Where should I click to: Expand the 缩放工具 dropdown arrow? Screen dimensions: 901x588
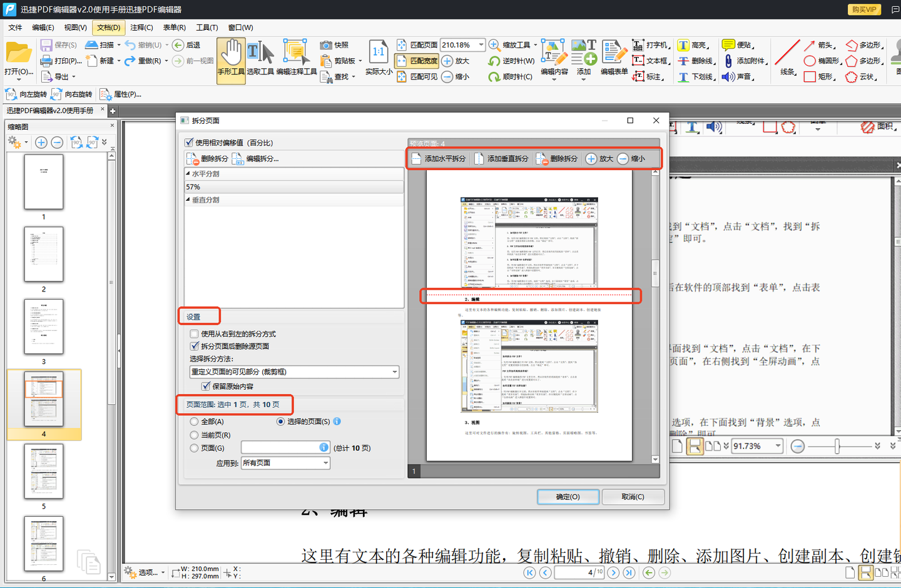536,45
